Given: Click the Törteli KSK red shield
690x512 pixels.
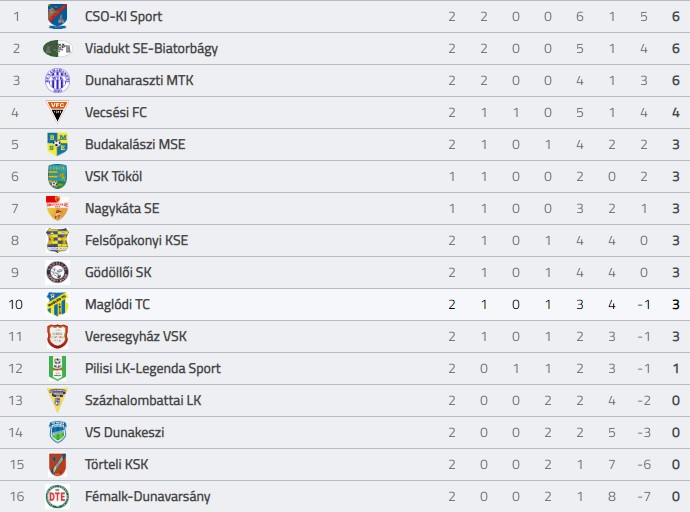Looking at the screenshot, I should (57, 465).
